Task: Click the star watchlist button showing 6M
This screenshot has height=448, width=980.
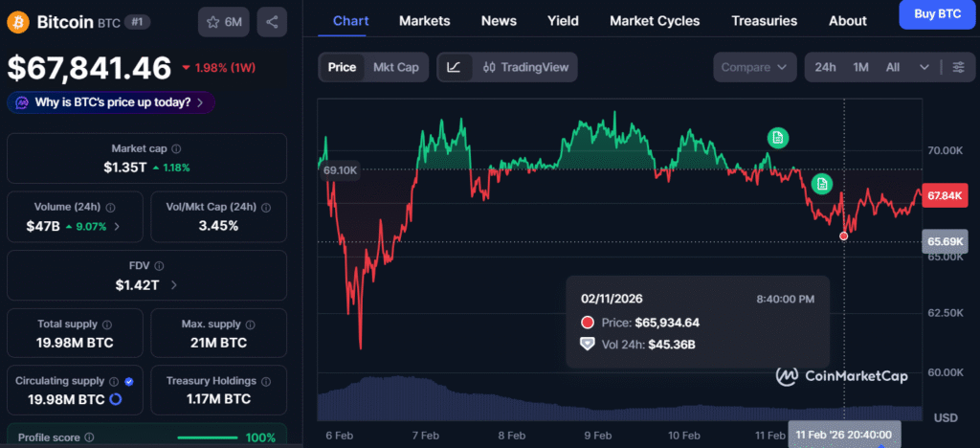Action: click(x=225, y=22)
